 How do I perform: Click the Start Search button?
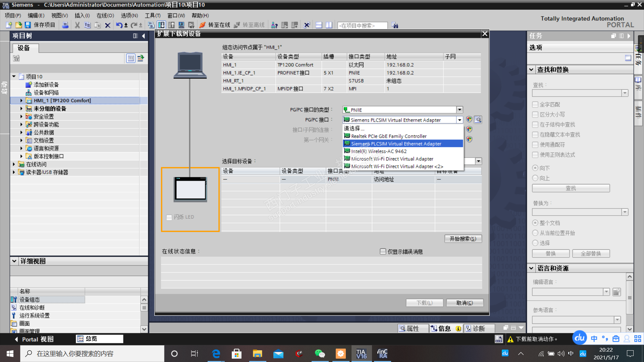463,239
